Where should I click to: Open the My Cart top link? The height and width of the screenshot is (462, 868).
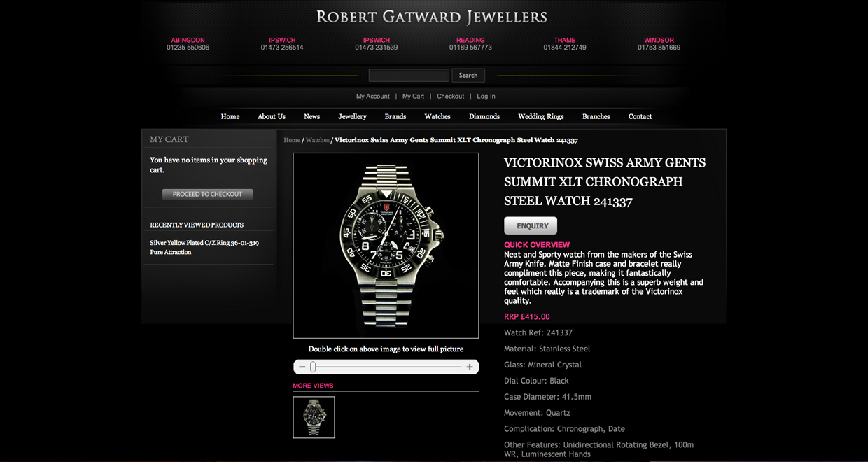(413, 97)
